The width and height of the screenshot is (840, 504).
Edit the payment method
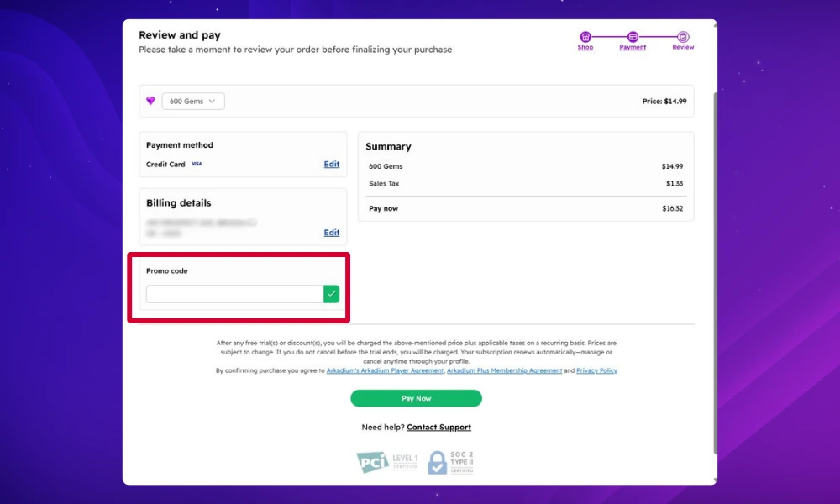(332, 165)
